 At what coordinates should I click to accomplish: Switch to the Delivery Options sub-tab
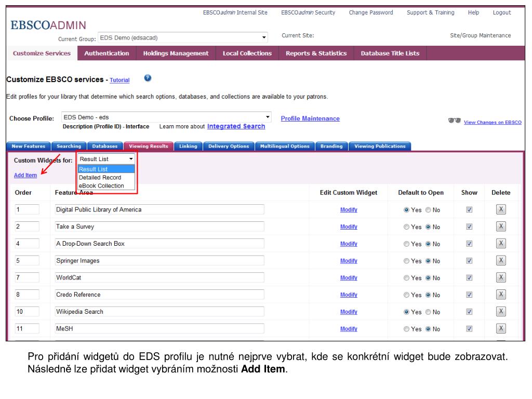click(229, 146)
